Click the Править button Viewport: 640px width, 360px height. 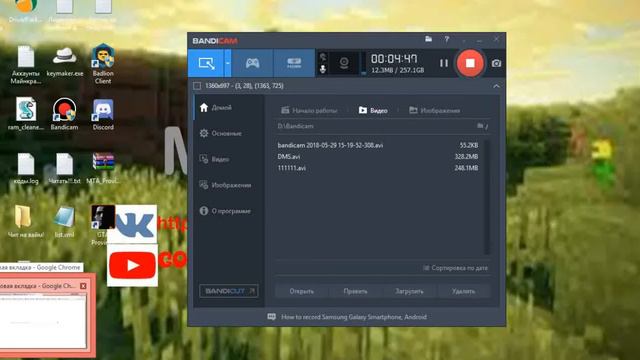(355, 291)
